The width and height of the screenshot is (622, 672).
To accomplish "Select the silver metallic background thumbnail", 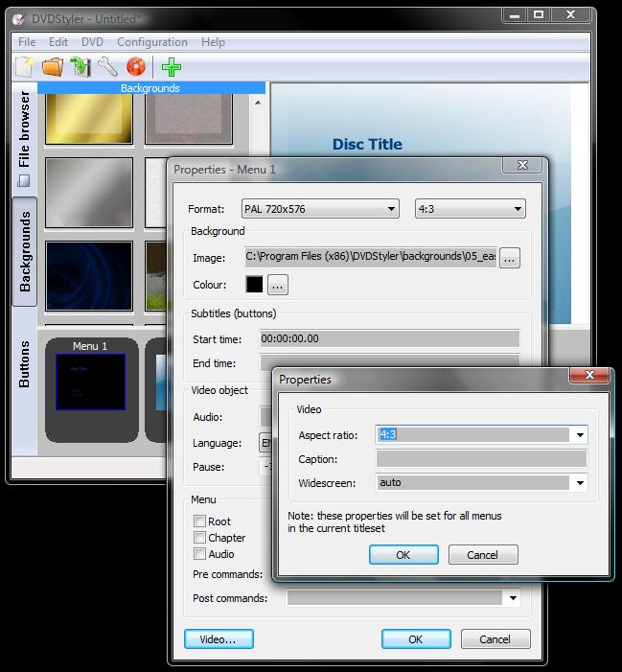I will [89, 193].
